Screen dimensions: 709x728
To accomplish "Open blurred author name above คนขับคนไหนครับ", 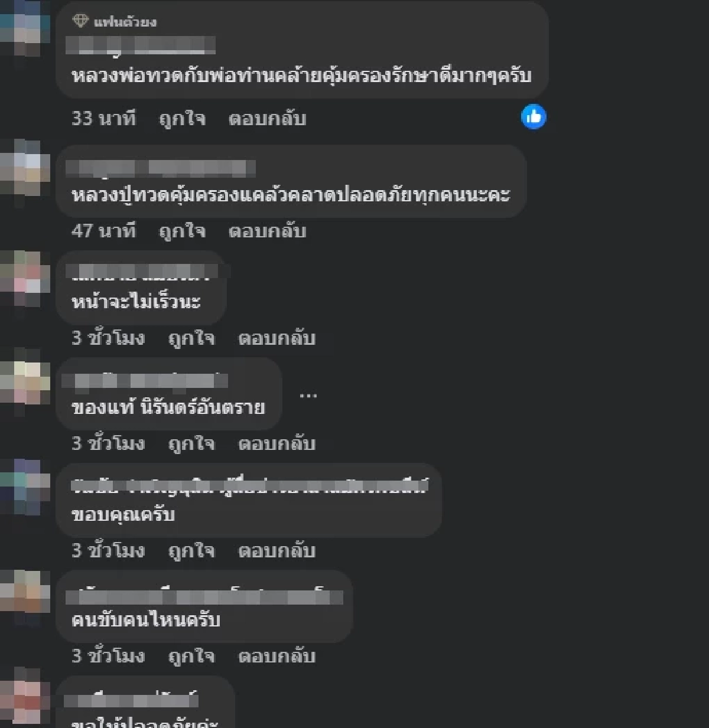I will pos(204,596).
